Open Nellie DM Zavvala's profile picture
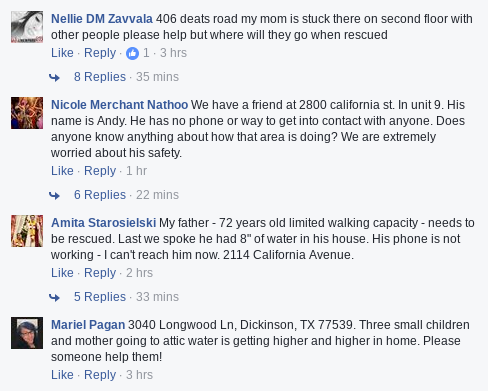Image resolution: width=488 pixels, height=391 pixels. point(27,27)
